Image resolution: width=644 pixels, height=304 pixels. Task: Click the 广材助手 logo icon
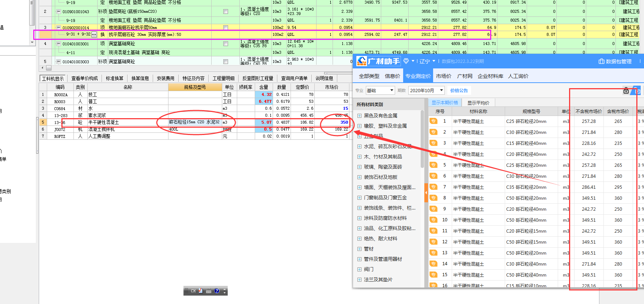pos(361,61)
